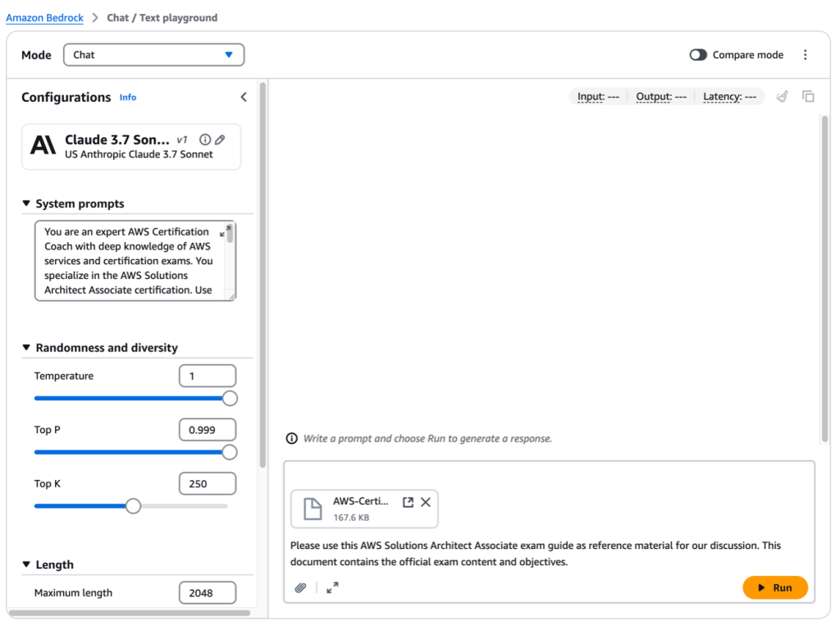Viewport: 840px width, 626px height.
Task: Toggle Compare mode switch
Action: click(698, 55)
